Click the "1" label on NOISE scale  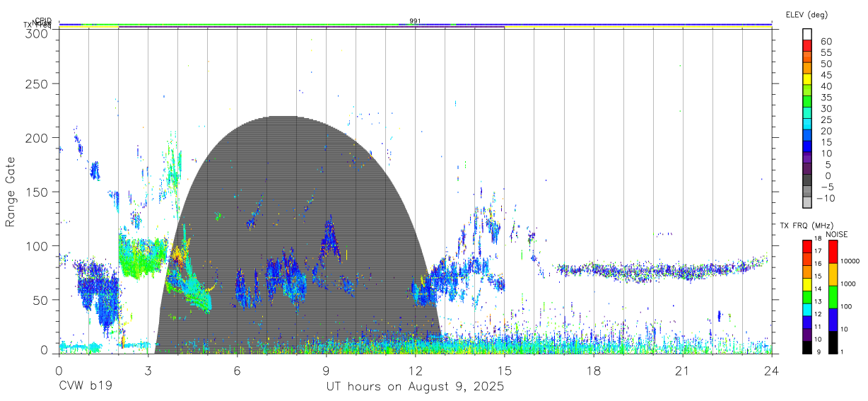click(x=843, y=352)
